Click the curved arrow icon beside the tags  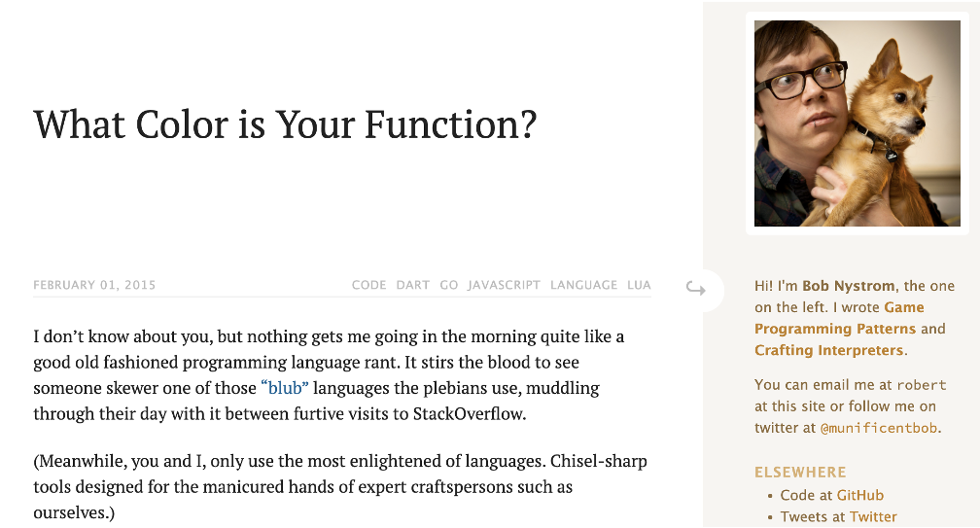tap(696, 288)
